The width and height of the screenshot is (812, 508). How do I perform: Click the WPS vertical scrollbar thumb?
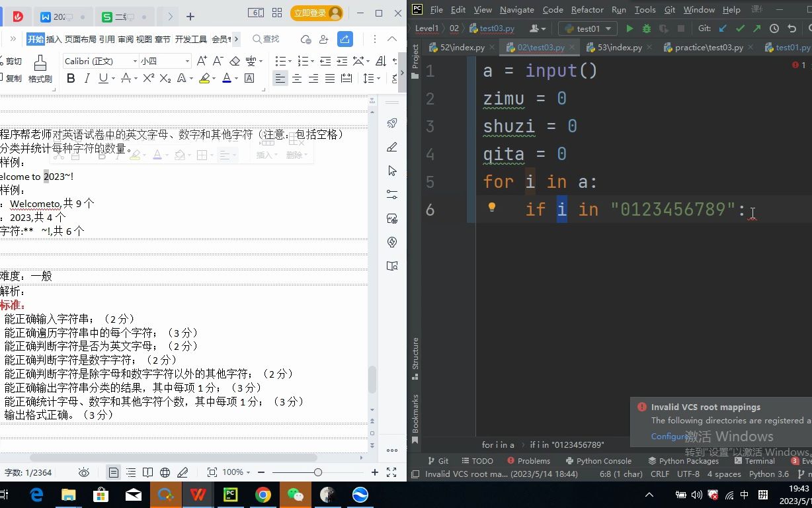pos(372,380)
